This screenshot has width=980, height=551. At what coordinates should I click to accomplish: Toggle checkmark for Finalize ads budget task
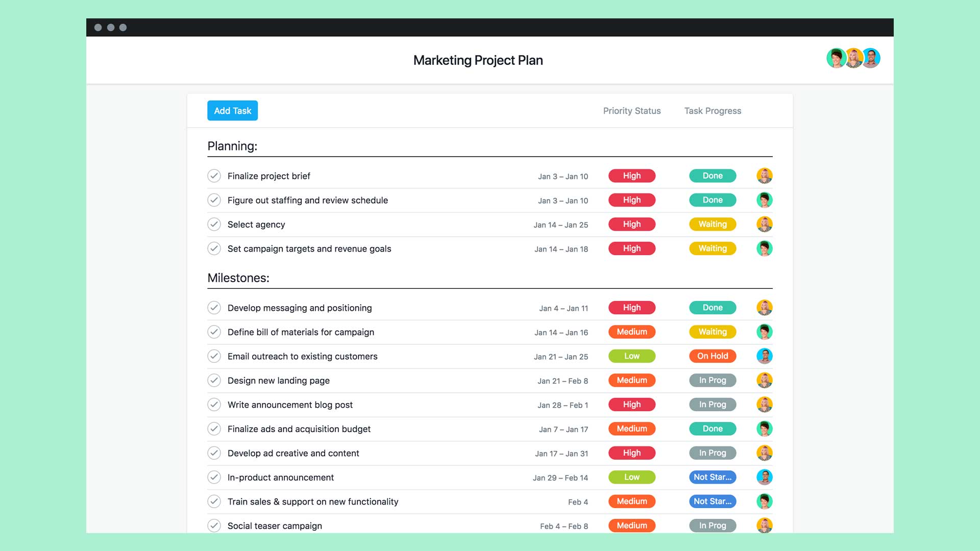coord(214,429)
